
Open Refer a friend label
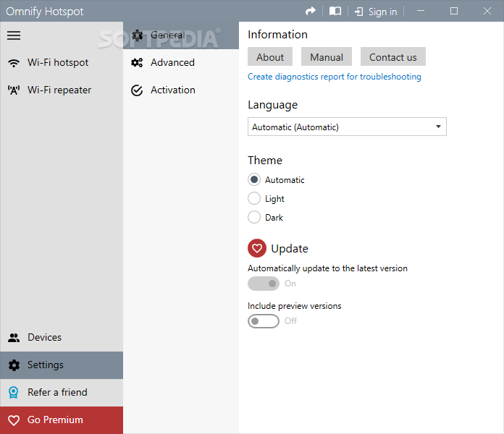click(x=57, y=392)
